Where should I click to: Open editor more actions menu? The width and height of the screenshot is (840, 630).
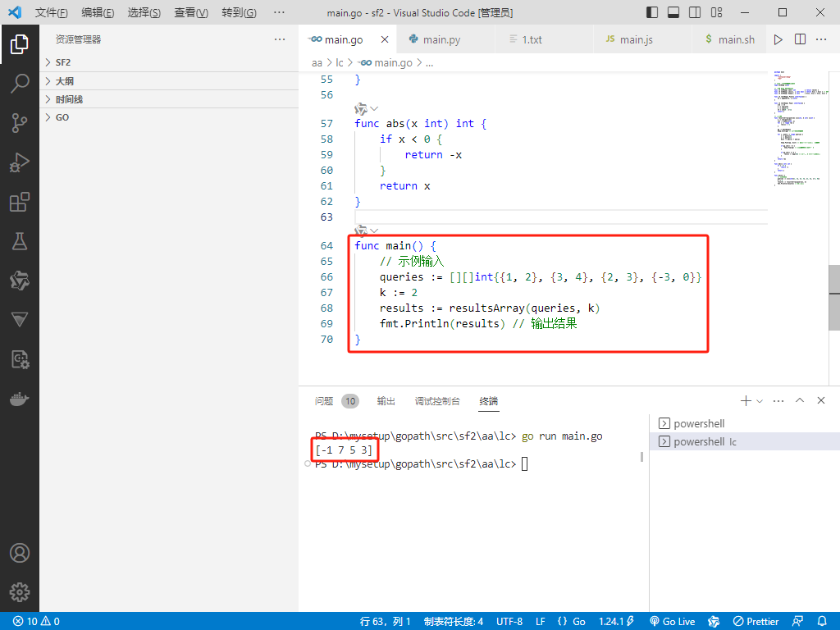pyautogui.click(x=821, y=39)
